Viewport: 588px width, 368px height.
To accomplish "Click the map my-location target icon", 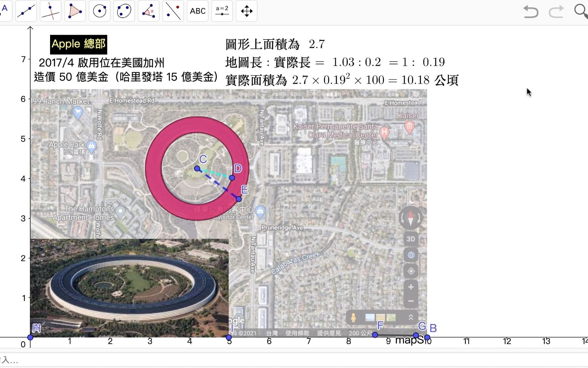I will pyautogui.click(x=411, y=271).
